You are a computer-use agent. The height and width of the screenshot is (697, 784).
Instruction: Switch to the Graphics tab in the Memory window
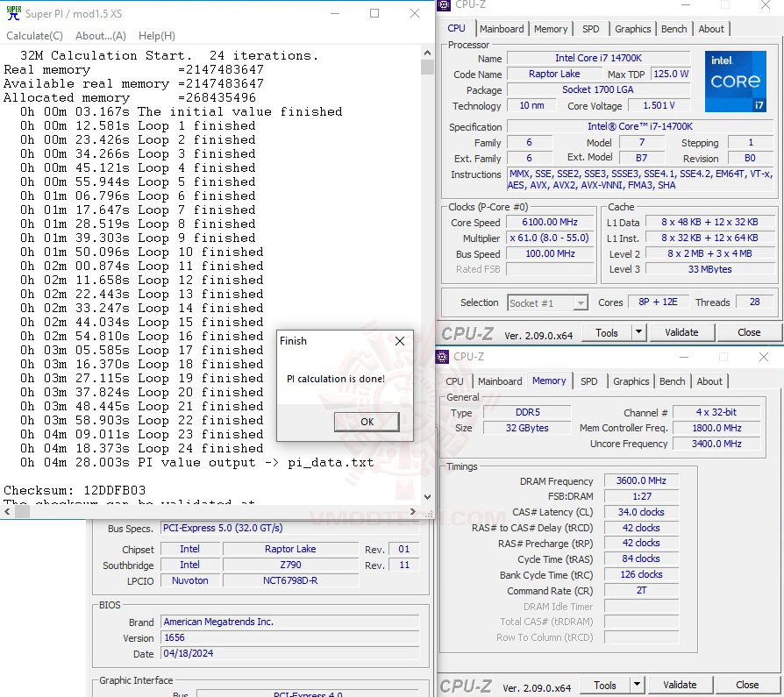pos(631,381)
